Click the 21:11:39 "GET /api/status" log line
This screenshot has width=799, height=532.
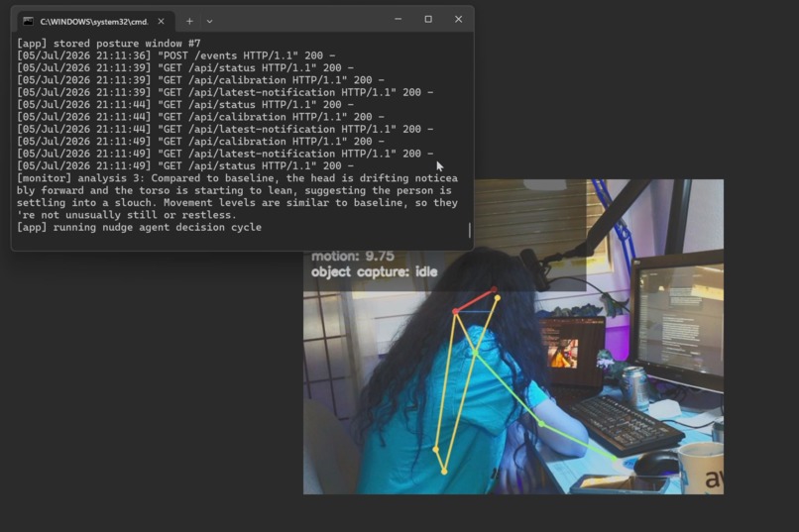[x=185, y=67]
